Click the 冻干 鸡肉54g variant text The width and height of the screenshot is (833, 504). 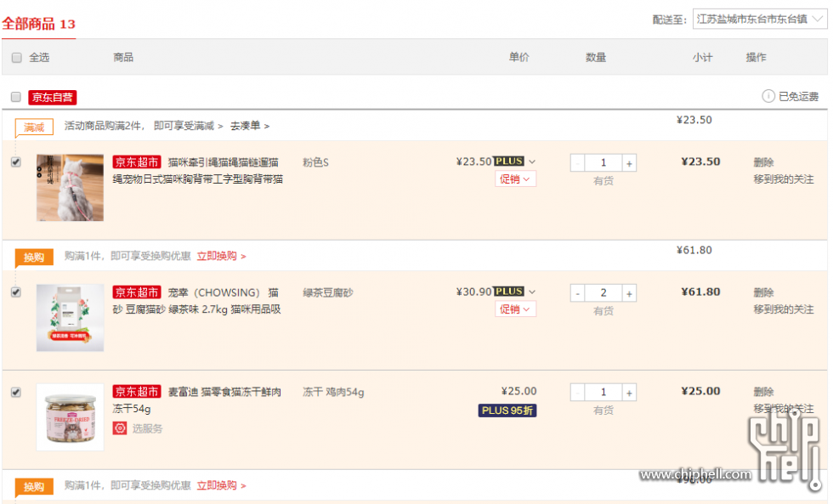point(333,393)
